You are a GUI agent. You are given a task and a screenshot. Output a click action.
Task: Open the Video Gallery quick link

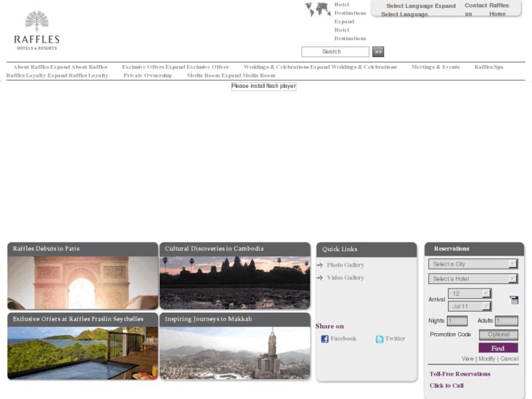click(x=345, y=277)
